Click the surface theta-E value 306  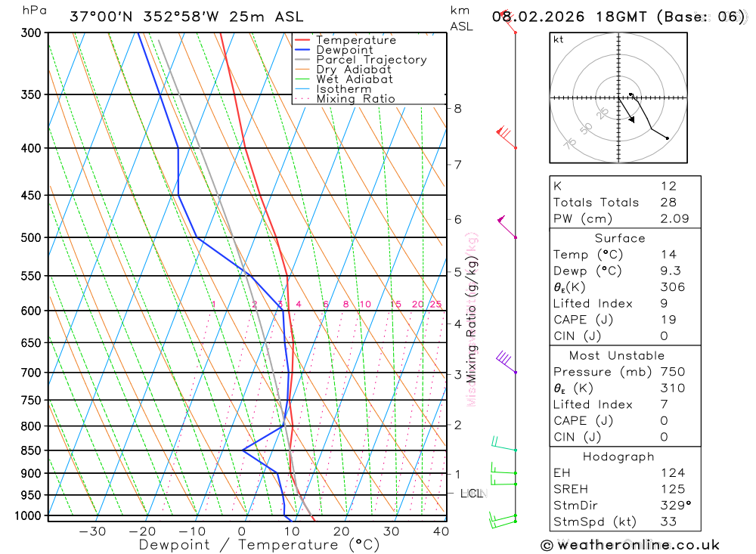tap(673, 287)
